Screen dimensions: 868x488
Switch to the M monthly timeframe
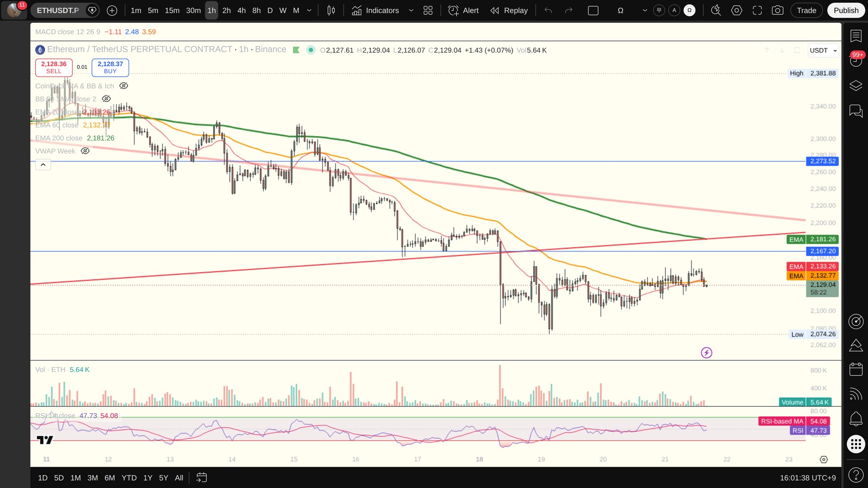(x=296, y=10)
